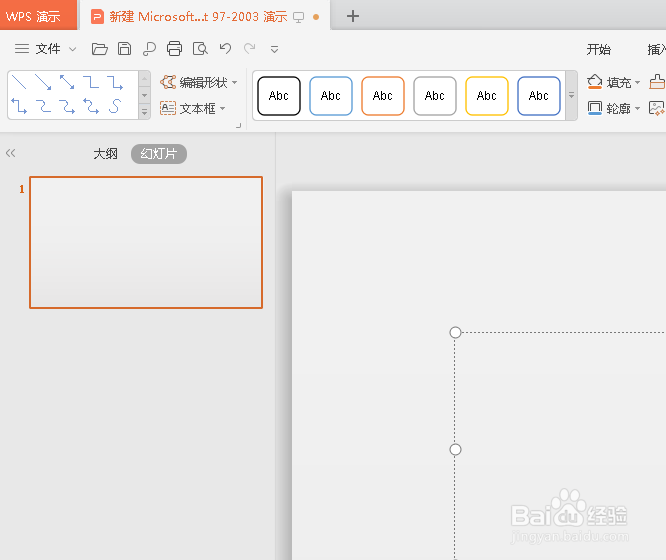Select the double-arrow line shape
The image size is (666, 560).
(x=67, y=82)
